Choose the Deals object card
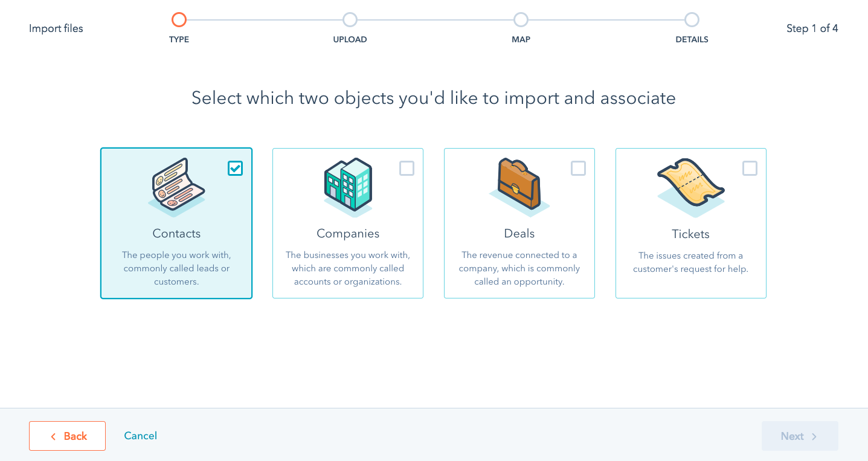The width and height of the screenshot is (868, 461). pos(519,260)
